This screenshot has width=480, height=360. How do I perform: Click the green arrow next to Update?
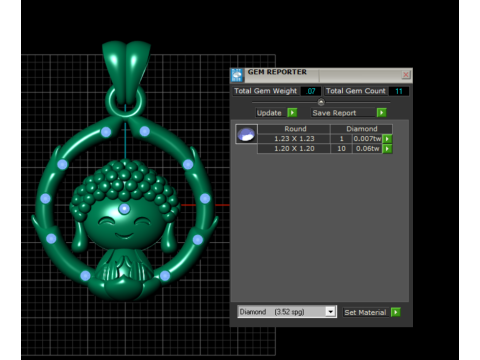[x=292, y=113]
